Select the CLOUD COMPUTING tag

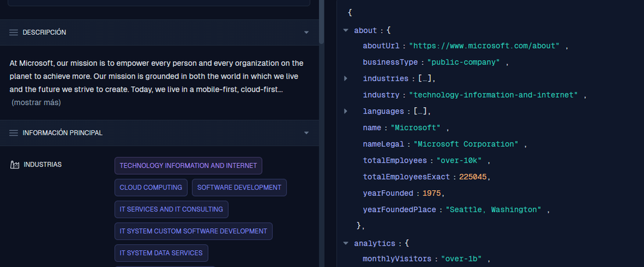point(151,188)
